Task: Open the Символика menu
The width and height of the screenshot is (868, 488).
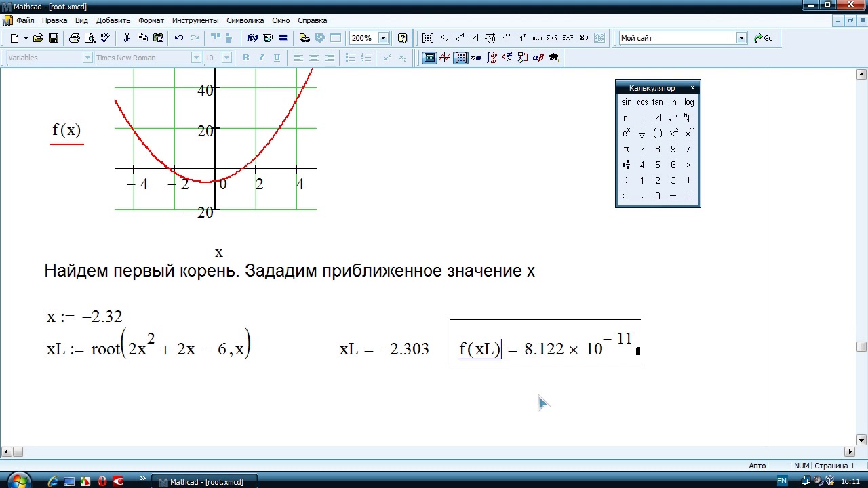Action: tap(245, 20)
